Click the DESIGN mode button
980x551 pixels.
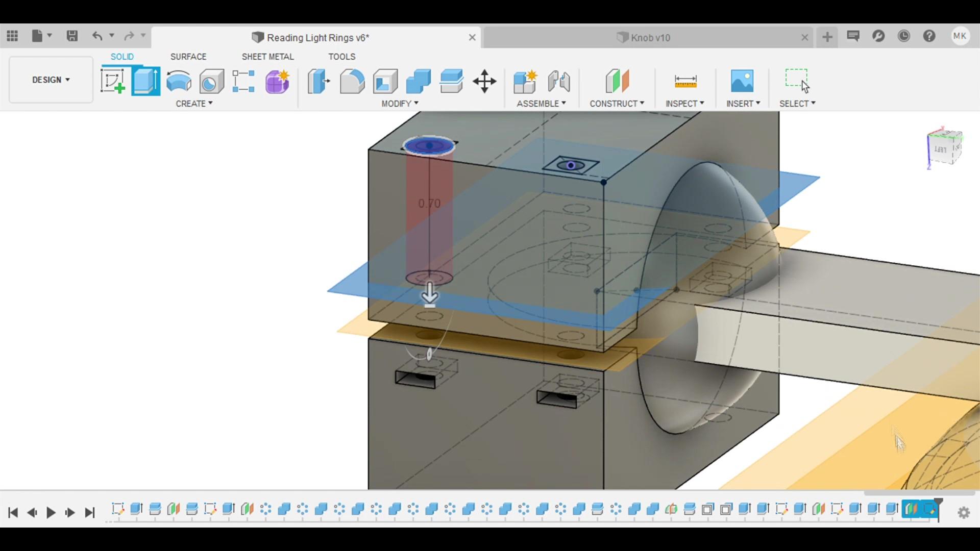pos(51,80)
